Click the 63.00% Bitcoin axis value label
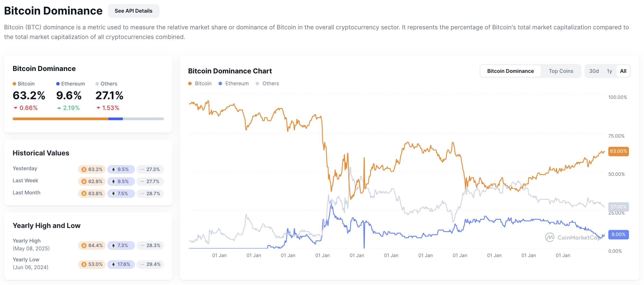This screenshot has height=285, width=644. click(618, 151)
